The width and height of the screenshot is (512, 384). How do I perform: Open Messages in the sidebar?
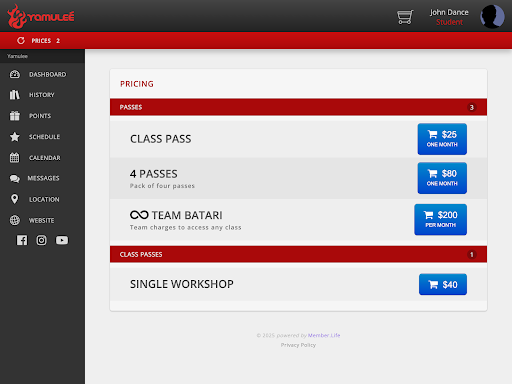[42, 178]
